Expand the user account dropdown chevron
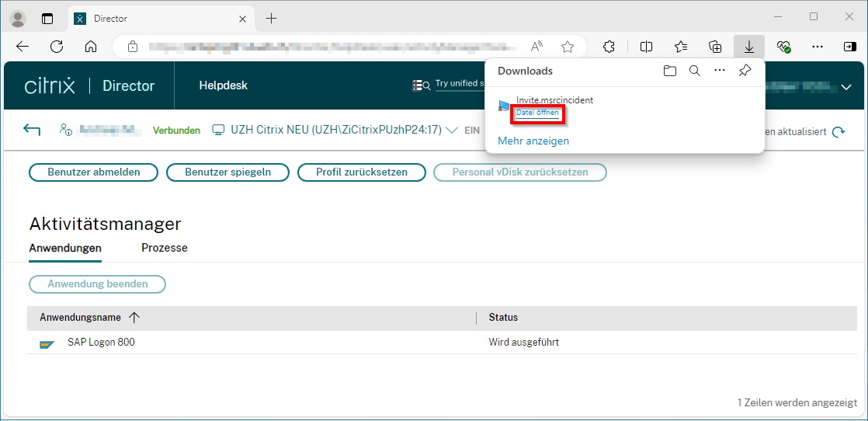Viewport: 868px width, 421px height. coord(845,87)
